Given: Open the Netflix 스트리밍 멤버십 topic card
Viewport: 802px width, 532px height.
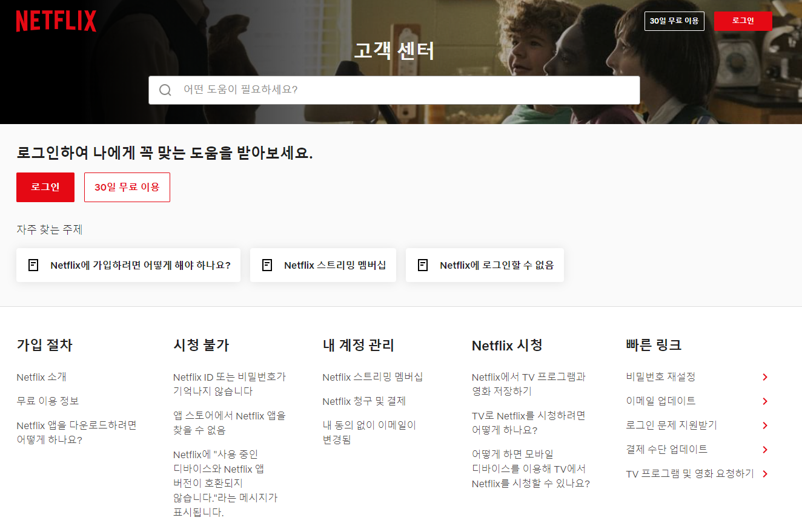Looking at the screenshot, I should point(323,265).
